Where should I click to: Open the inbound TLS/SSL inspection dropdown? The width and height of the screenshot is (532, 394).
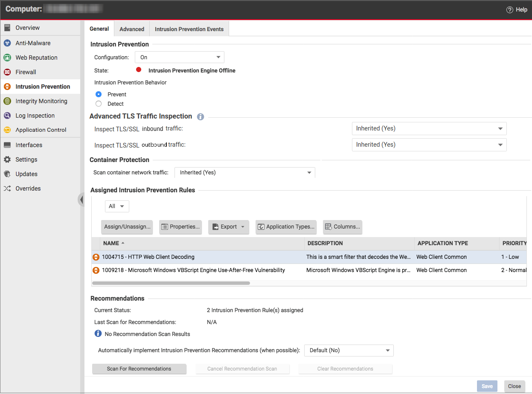[429, 128]
